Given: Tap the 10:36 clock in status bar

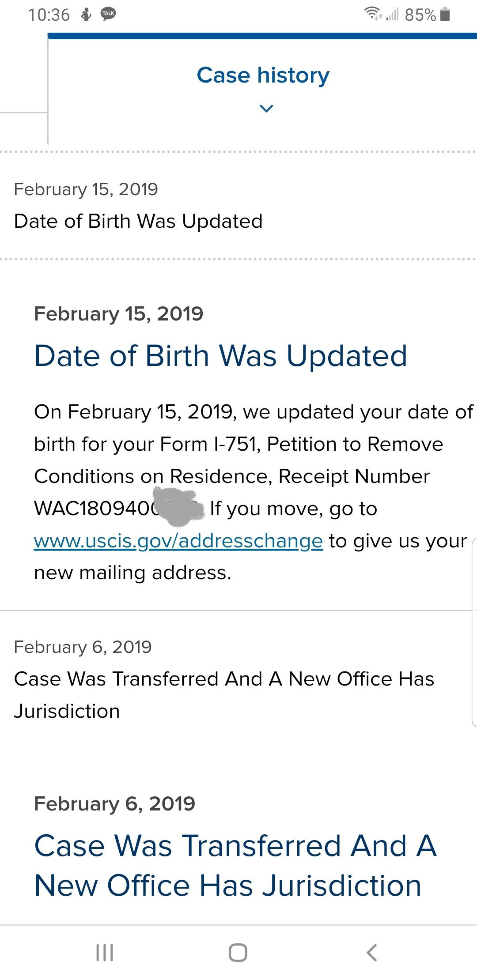Looking at the screenshot, I should (49, 15).
